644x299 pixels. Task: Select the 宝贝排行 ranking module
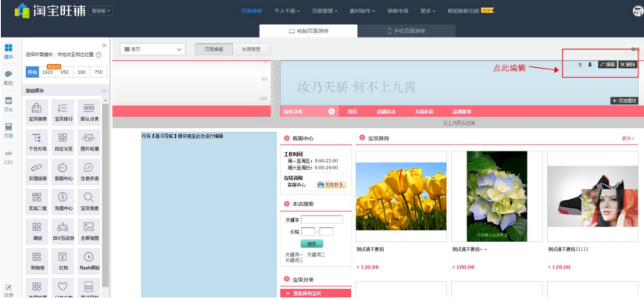pyautogui.click(x=63, y=112)
